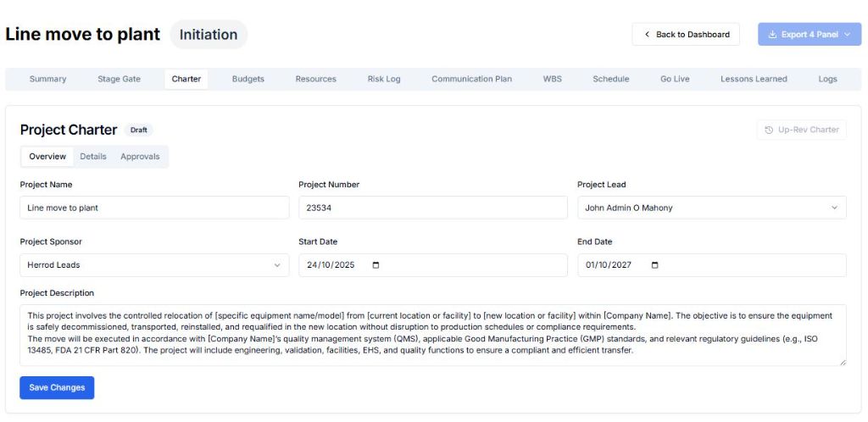
Task: Click the history icon on Up-Rev Charter
Action: 769,130
